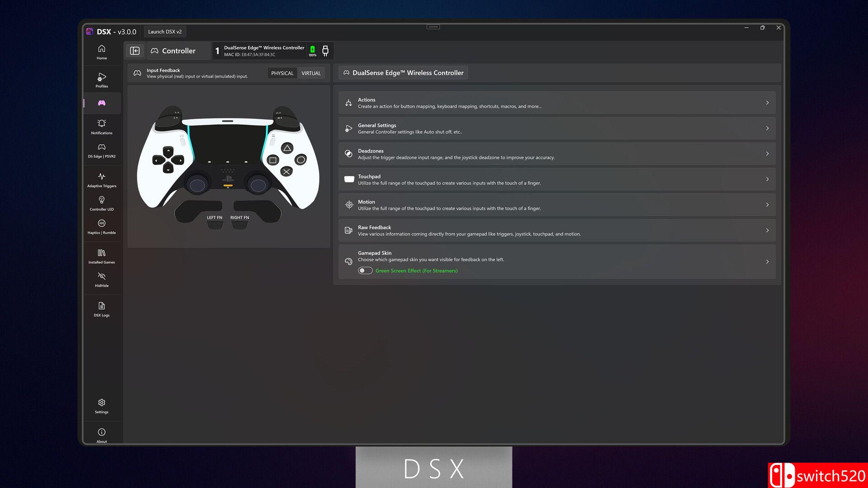
Task: Open Adaptive Triggers settings
Action: coord(102,180)
